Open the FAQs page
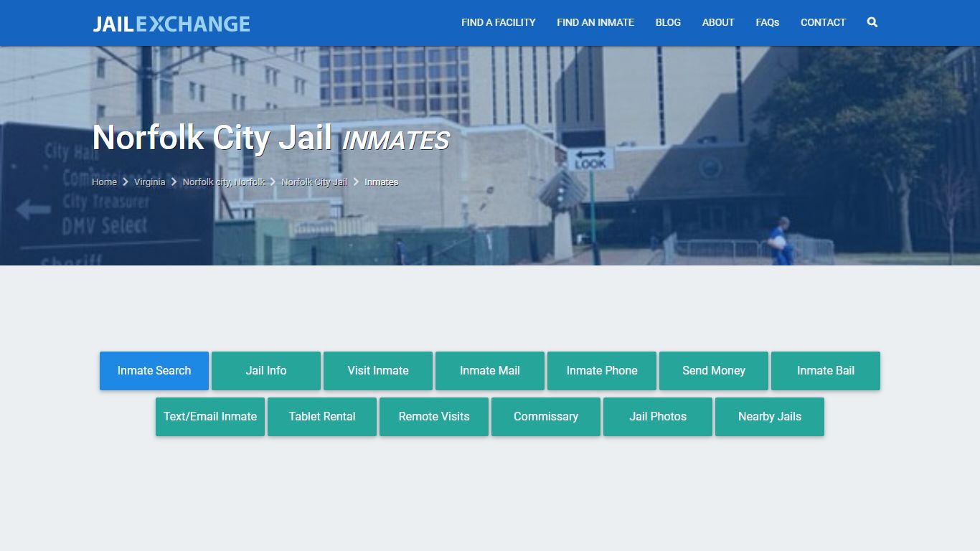The height and width of the screenshot is (551, 980). click(768, 22)
